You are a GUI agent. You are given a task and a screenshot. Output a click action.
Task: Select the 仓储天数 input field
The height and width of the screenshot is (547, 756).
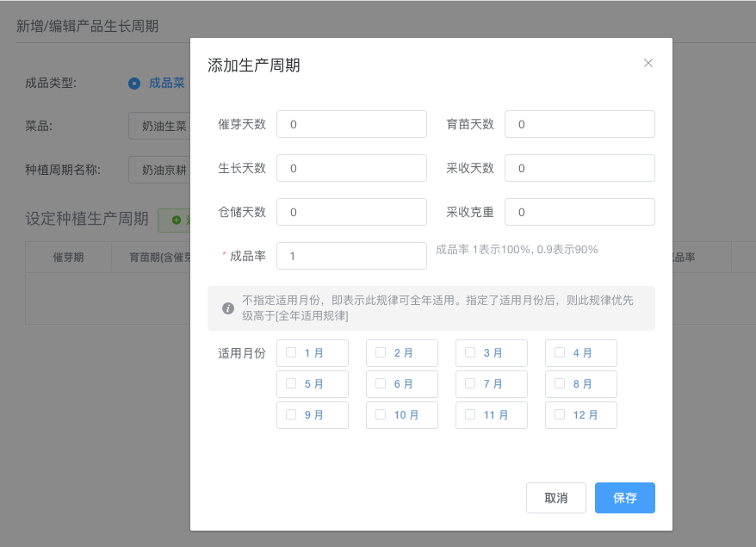tap(351, 212)
